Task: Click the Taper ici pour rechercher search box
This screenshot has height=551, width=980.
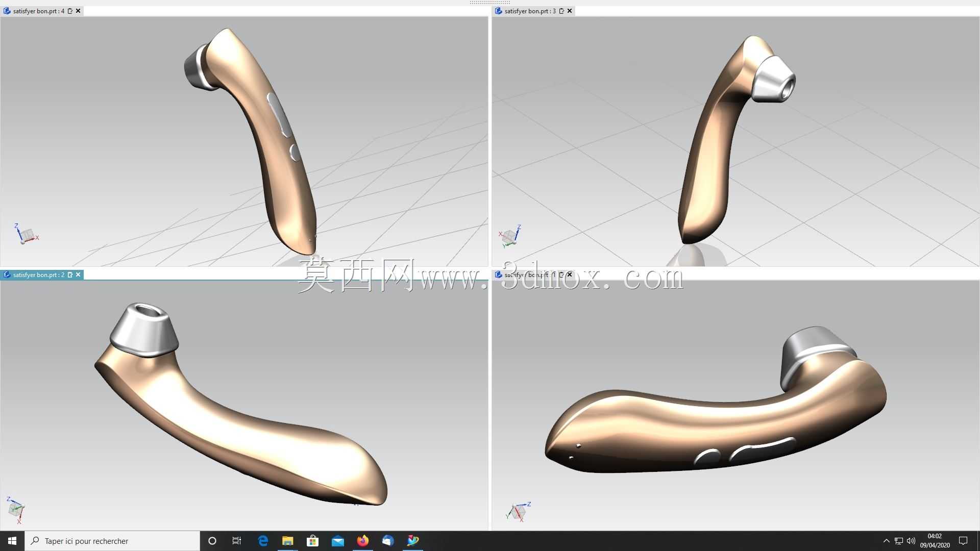Action: tap(112, 541)
